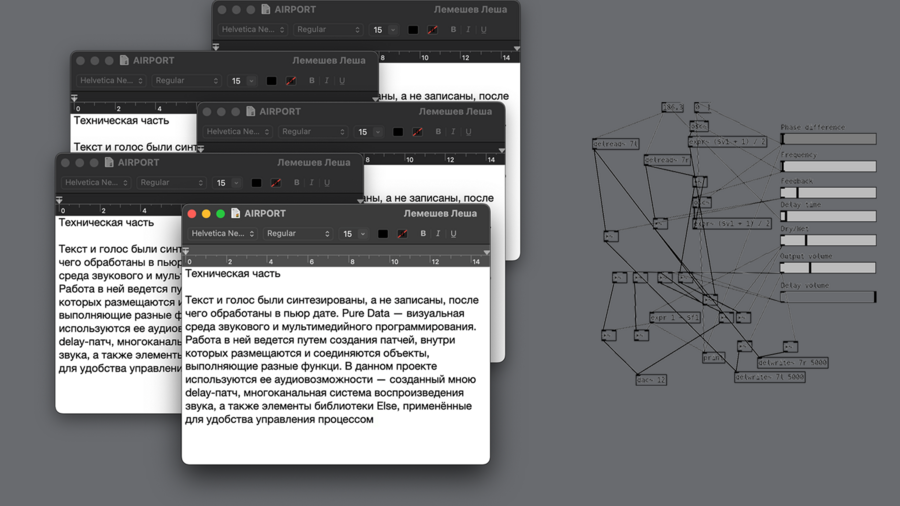Screen dimensions: 900x506
Task: Toggle italic in second AIRPORT window from front
Action: coord(311,182)
